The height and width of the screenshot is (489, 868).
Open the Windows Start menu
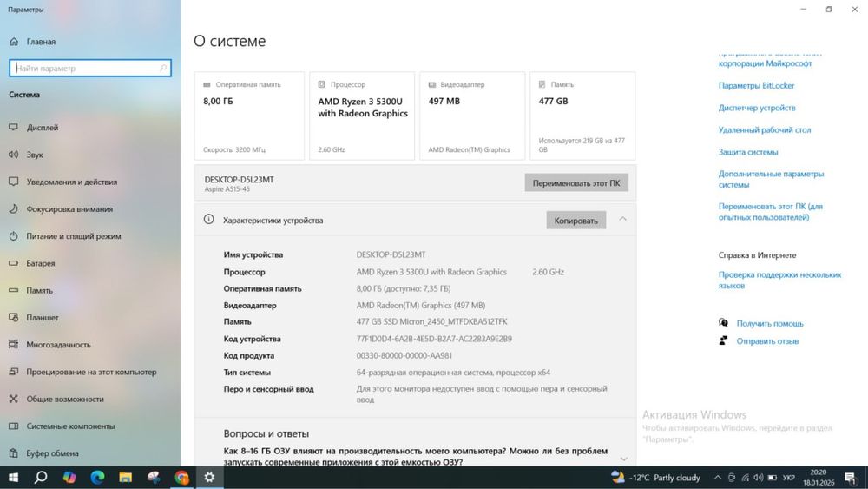[x=13, y=478]
